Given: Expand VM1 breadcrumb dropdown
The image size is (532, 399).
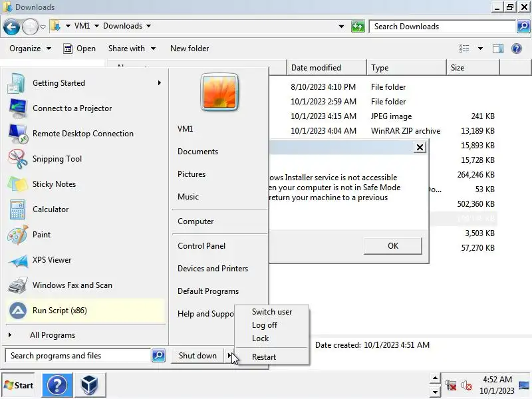Looking at the screenshot, I should pyautogui.click(x=96, y=26).
